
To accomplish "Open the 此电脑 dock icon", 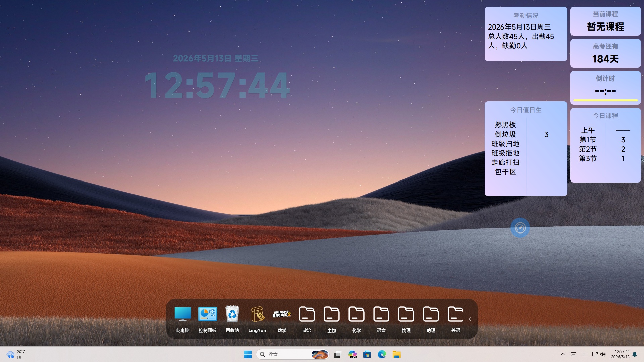I will [182, 319].
